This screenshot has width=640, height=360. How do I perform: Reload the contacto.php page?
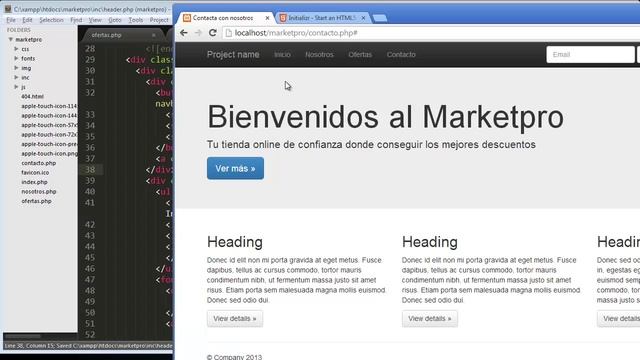click(x=213, y=33)
